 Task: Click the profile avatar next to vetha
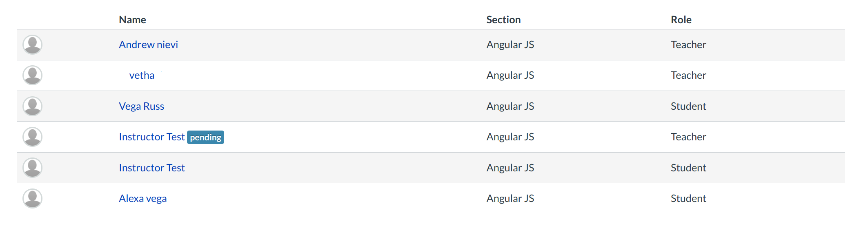[x=32, y=75]
